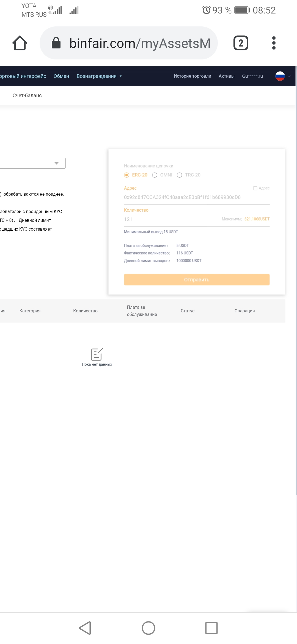The image size is (297, 644).
Task: Open the торговый интерфейс menu item
Action: (x=23, y=76)
